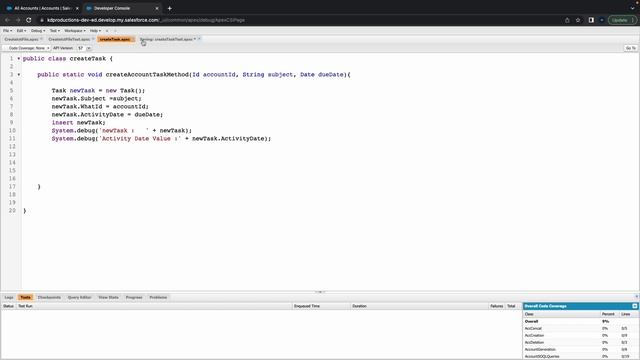
Task: Open the Edit menu
Action: [21, 31]
